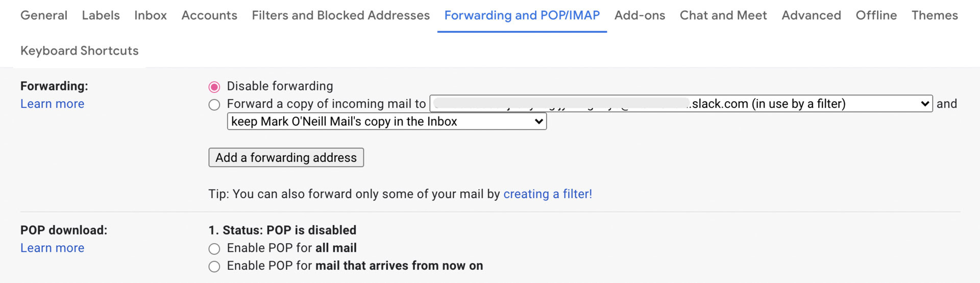980x283 pixels.
Task: Select the Disable forwarding radio button
Action: [x=214, y=87]
